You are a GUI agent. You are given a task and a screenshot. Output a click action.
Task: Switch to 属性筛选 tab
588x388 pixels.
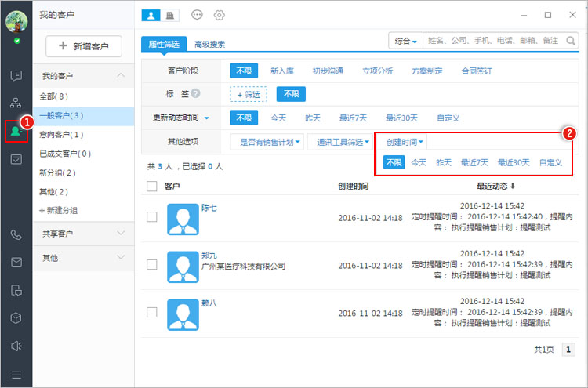pos(164,44)
